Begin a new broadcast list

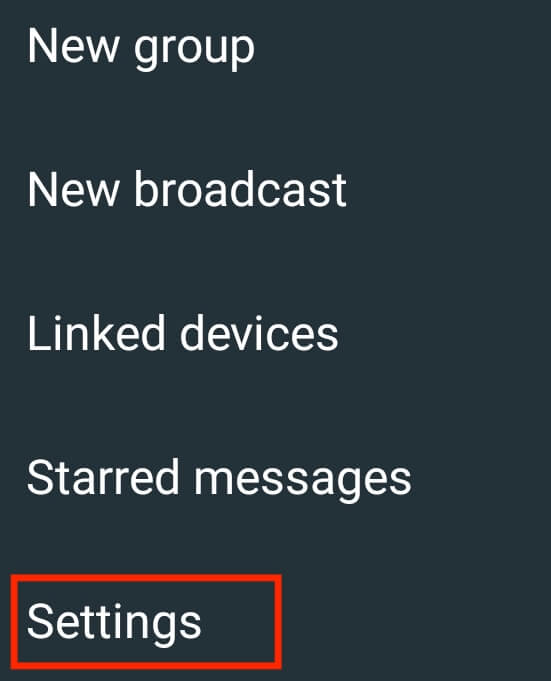coord(187,190)
